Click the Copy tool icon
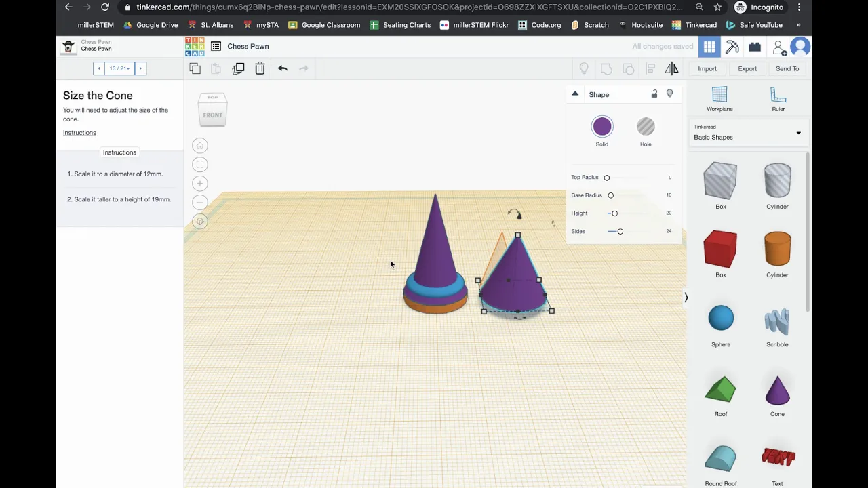The height and width of the screenshot is (488, 868). click(195, 68)
